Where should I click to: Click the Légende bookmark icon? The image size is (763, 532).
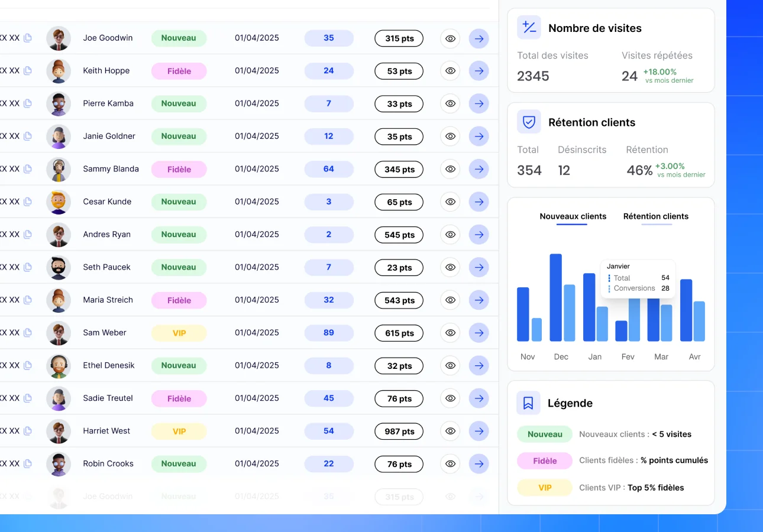(529, 403)
